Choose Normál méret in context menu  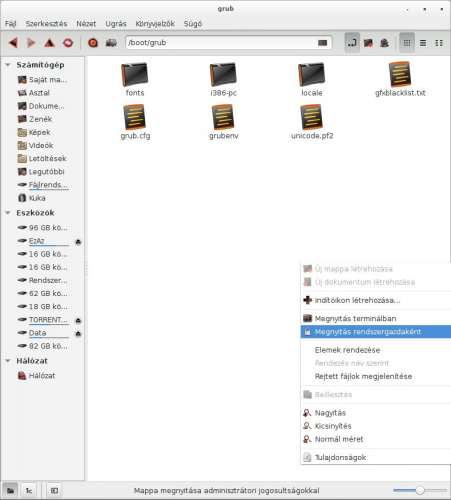(376, 439)
